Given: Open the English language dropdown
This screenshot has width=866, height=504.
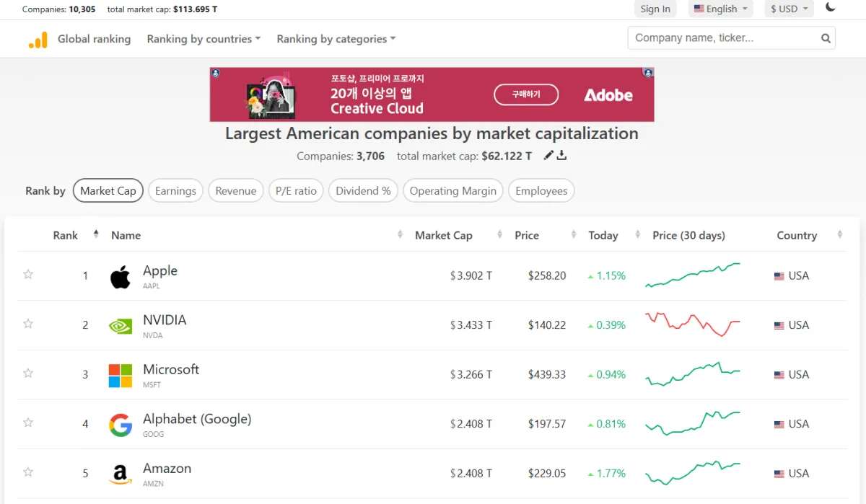Looking at the screenshot, I should (x=720, y=9).
